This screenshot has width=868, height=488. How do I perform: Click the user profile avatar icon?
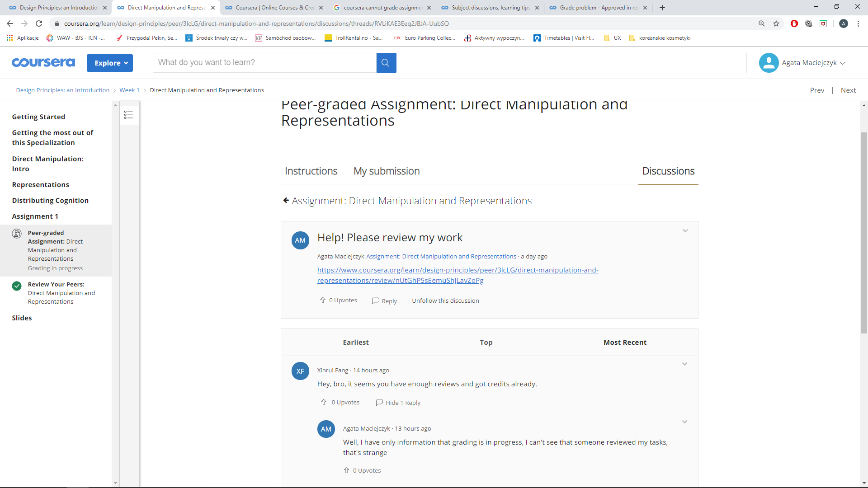pos(769,62)
